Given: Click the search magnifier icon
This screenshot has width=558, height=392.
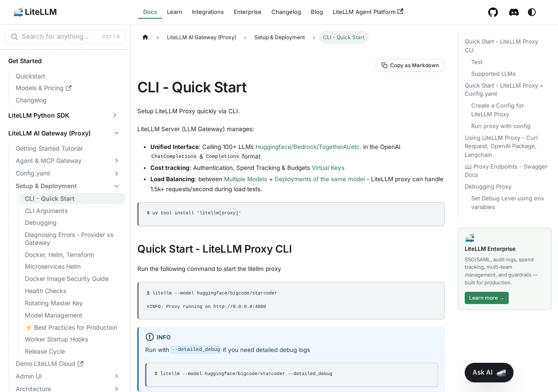Looking at the screenshot, I should click(15, 37).
